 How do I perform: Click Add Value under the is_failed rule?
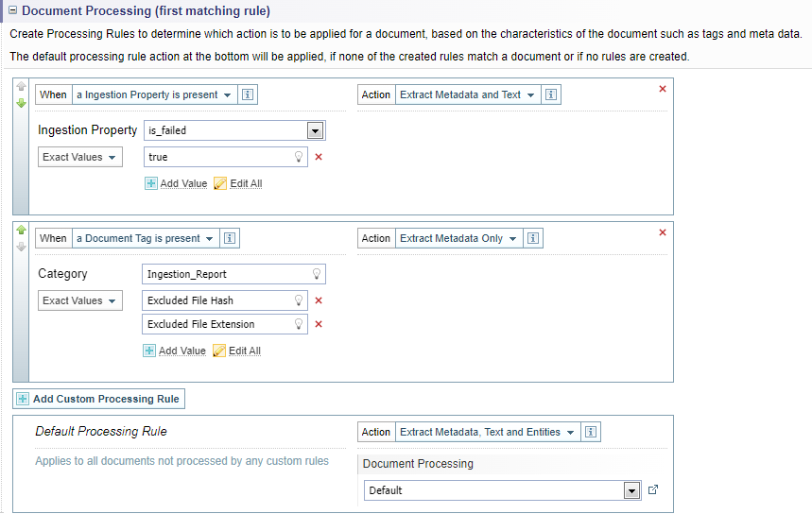pos(176,183)
